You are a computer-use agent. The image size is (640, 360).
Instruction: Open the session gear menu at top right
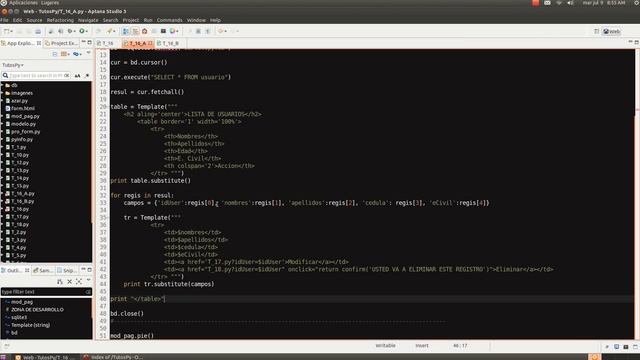[x=636, y=3]
